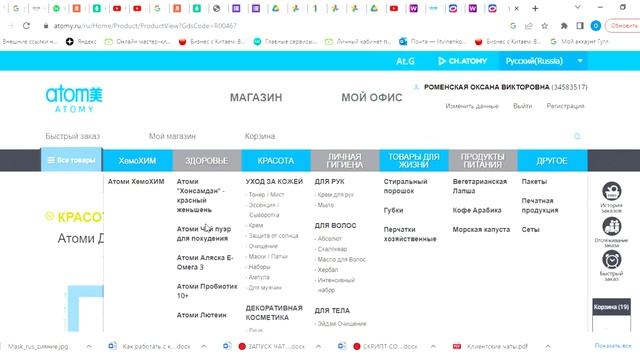Viewport: 640px width, 360px height.
Task: Bookmark this page with star icon
Action: tap(544, 26)
